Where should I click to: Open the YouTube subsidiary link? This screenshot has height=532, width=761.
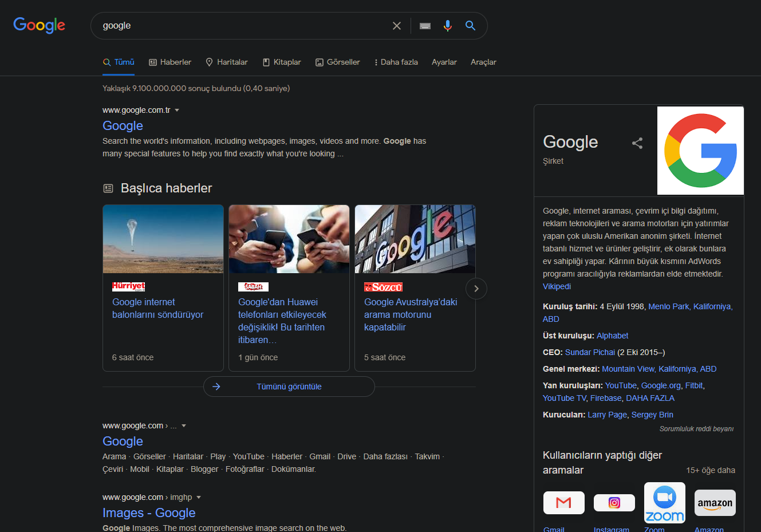click(x=621, y=385)
